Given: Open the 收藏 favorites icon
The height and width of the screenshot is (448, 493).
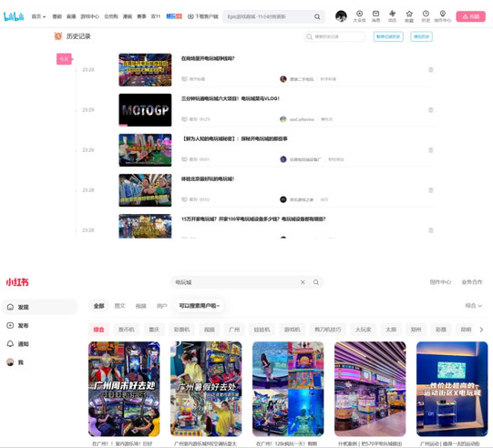Looking at the screenshot, I should (409, 16).
